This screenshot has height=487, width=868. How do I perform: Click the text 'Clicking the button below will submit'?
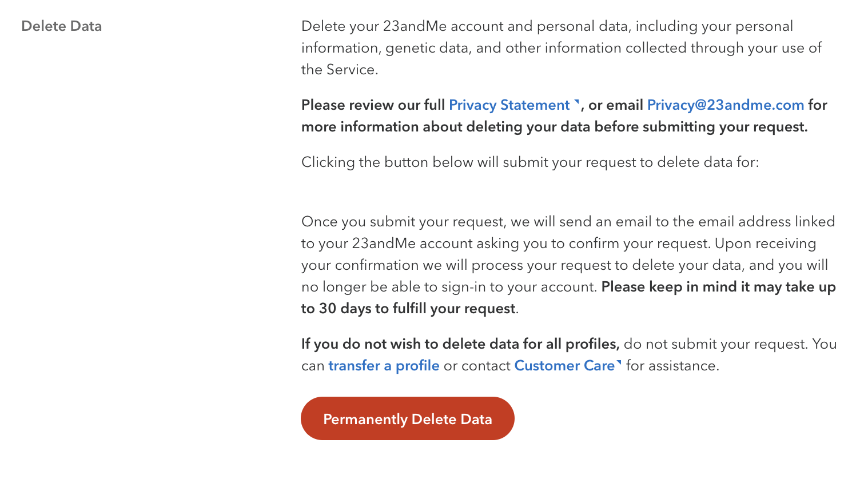(x=435, y=162)
